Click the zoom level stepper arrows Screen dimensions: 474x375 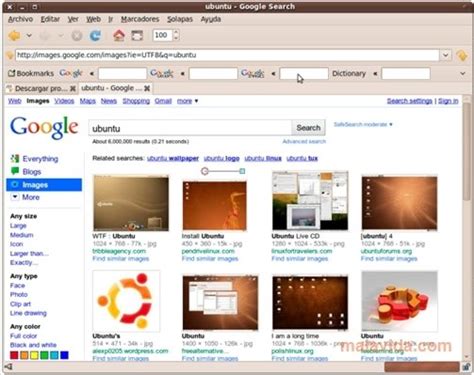tap(176, 35)
